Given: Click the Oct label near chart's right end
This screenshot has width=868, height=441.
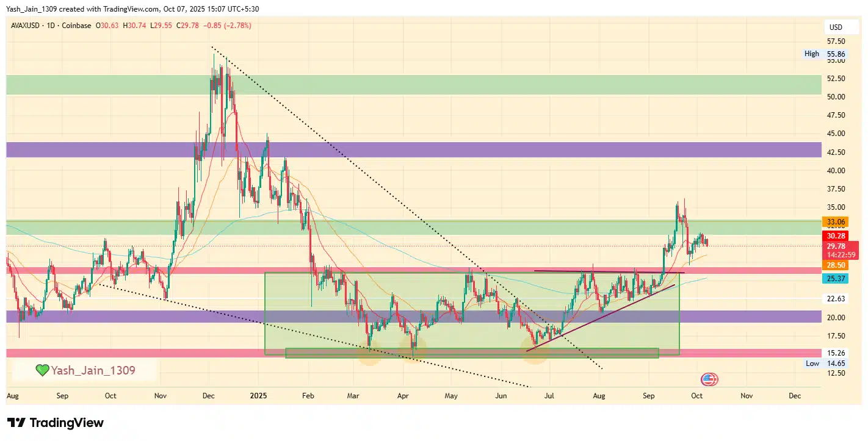Looking at the screenshot, I should pyautogui.click(x=696, y=396).
